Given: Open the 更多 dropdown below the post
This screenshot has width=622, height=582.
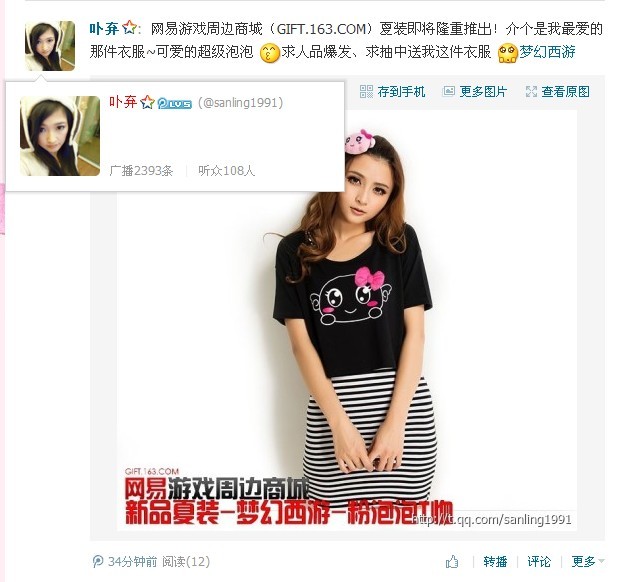Looking at the screenshot, I should click(x=588, y=561).
